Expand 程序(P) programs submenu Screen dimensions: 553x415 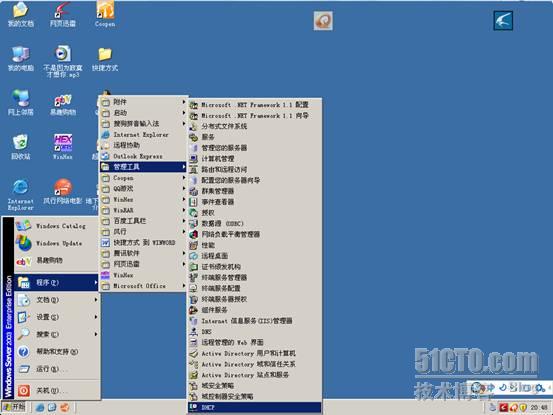[x=56, y=282]
